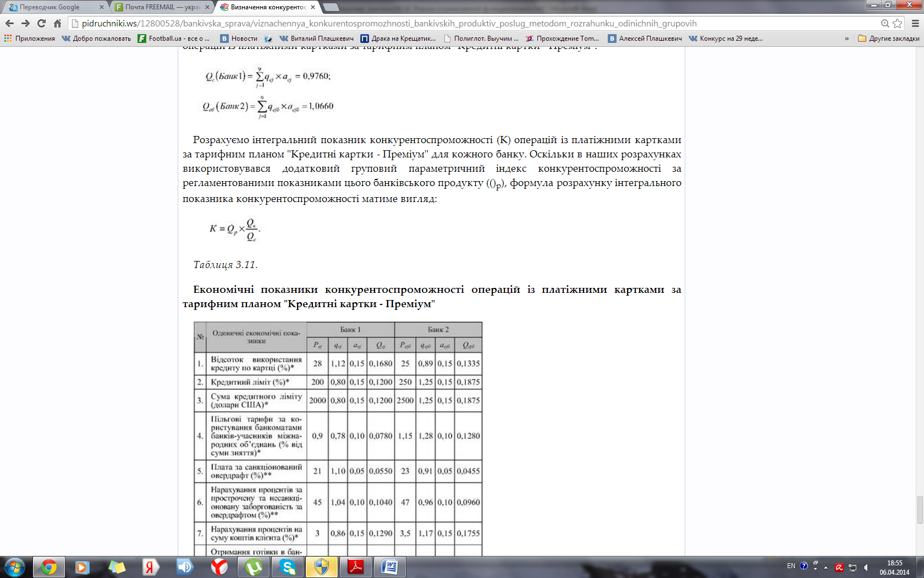The width and height of the screenshot is (924, 578).
Task: Open the Football.ua bookmark
Action: pos(174,39)
